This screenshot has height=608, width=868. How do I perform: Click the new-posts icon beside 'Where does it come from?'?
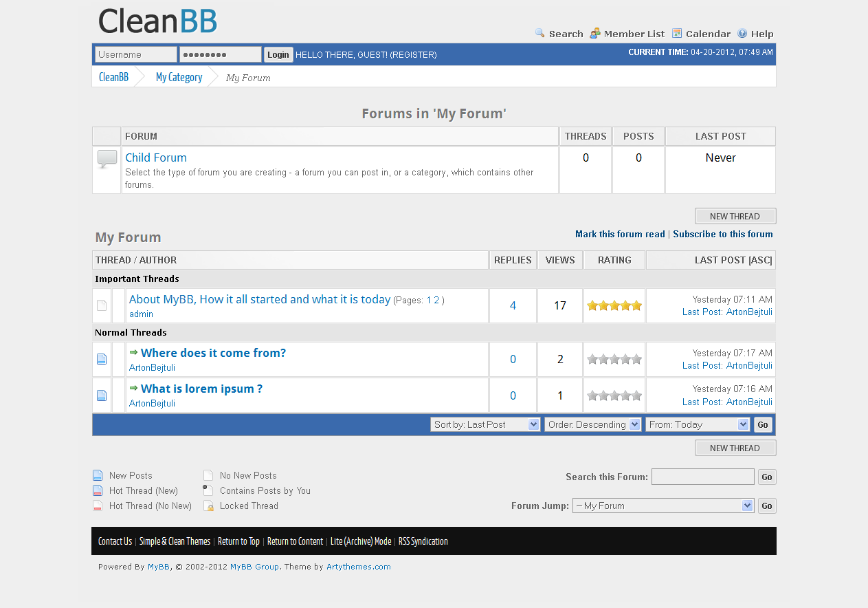(102, 359)
